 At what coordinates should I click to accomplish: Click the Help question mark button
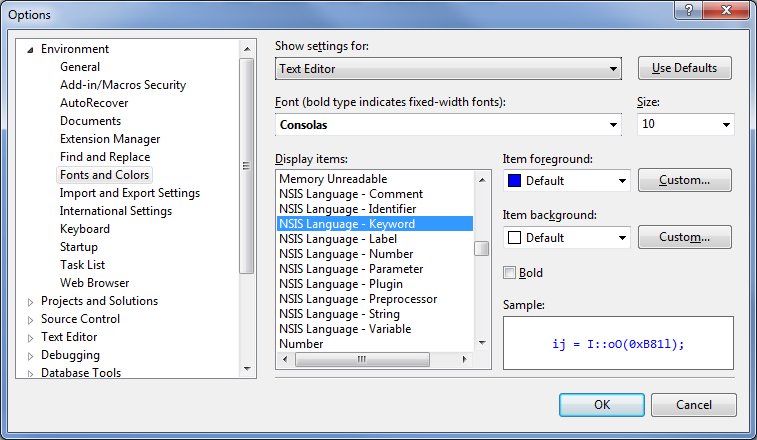click(x=688, y=10)
